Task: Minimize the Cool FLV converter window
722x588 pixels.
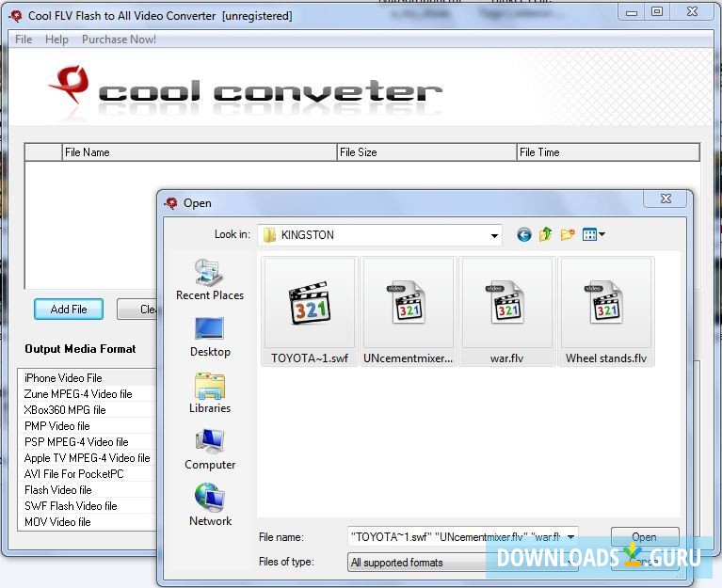Action: [632, 12]
